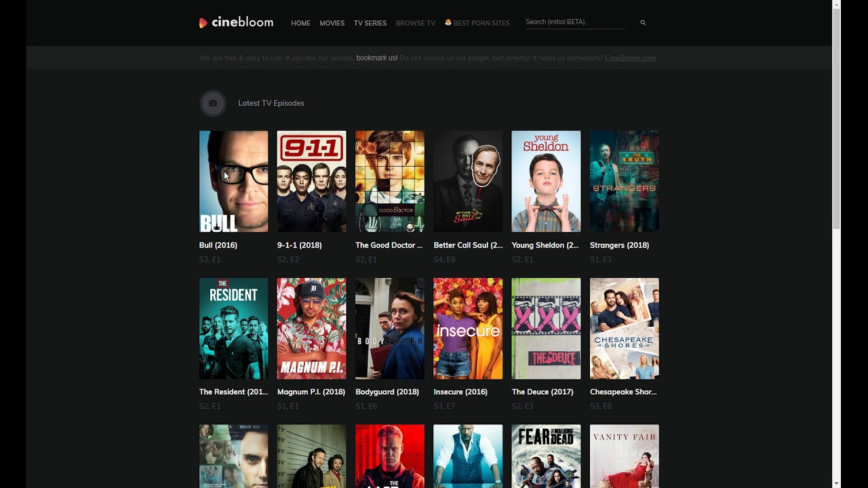The width and height of the screenshot is (868, 488).
Task: Click the Young Sheldon title text
Action: coord(546,245)
